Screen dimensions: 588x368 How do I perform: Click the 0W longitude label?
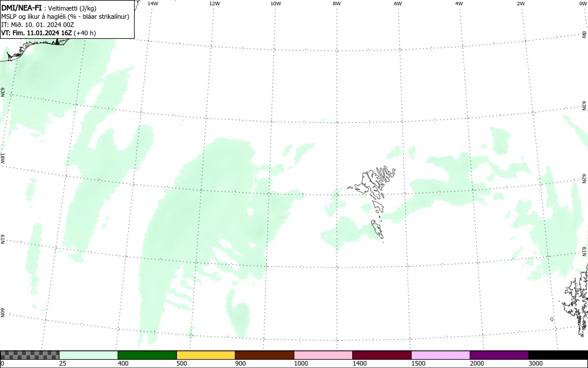click(583, 4)
